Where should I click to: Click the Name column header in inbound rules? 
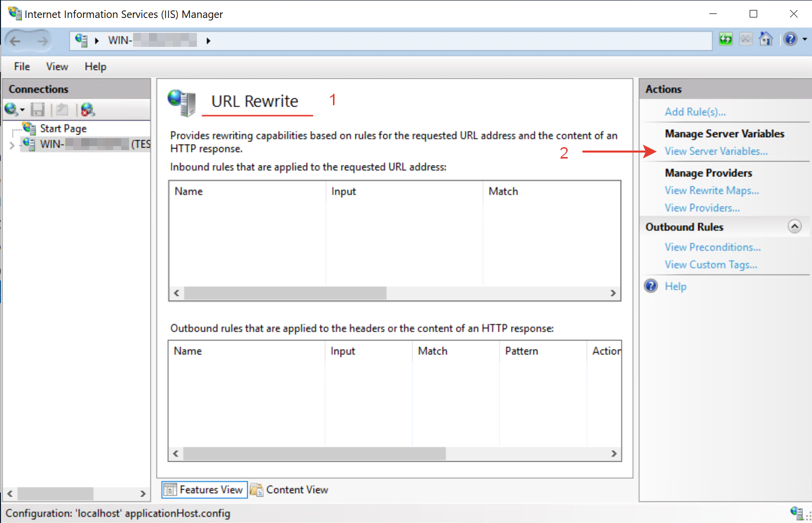click(247, 191)
